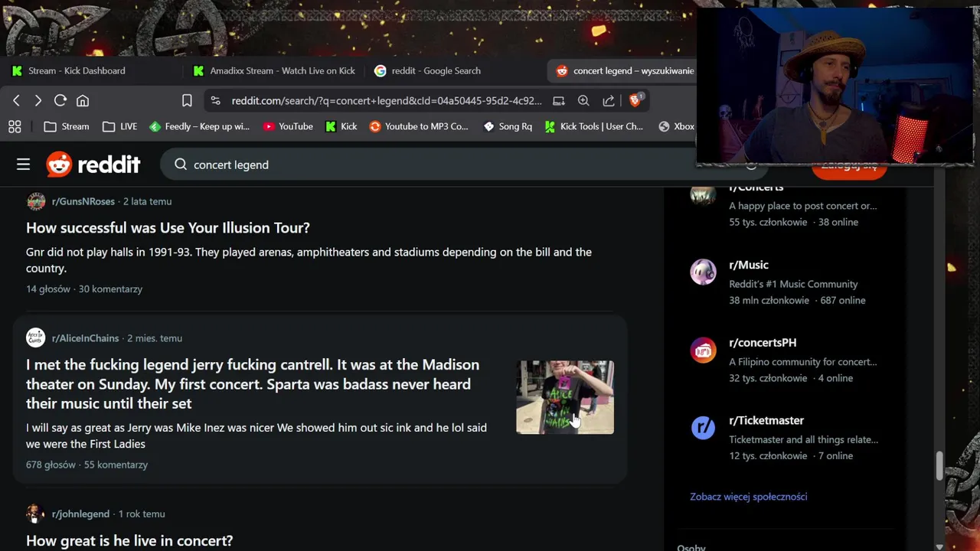Screen dimensions: 980x551
Task: Click the browser address bar URL
Action: (x=387, y=100)
